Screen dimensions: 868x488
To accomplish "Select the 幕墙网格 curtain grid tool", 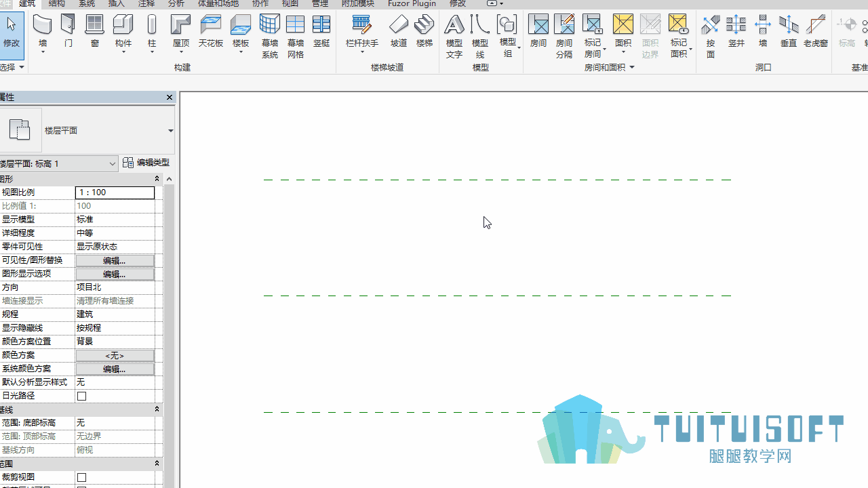I will pyautogui.click(x=296, y=37).
